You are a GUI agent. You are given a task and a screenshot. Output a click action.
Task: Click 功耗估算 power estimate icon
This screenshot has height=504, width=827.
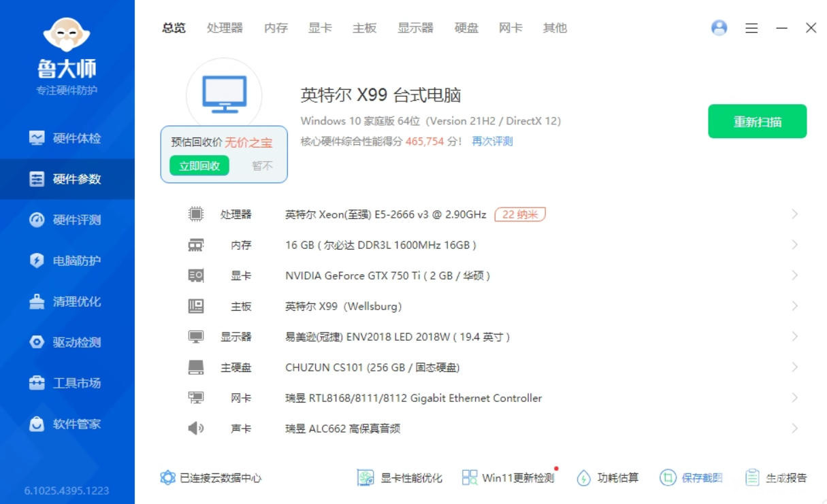tap(583, 477)
